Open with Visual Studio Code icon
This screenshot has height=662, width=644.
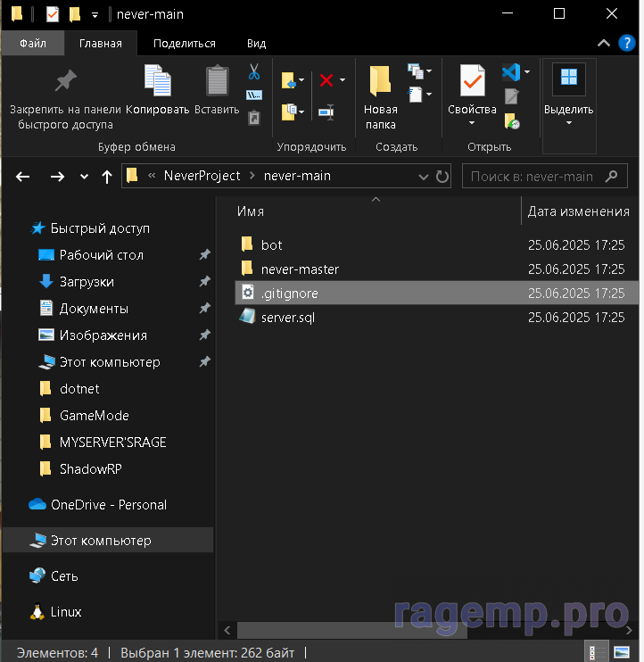pyautogui.click(x=511, y=72)
